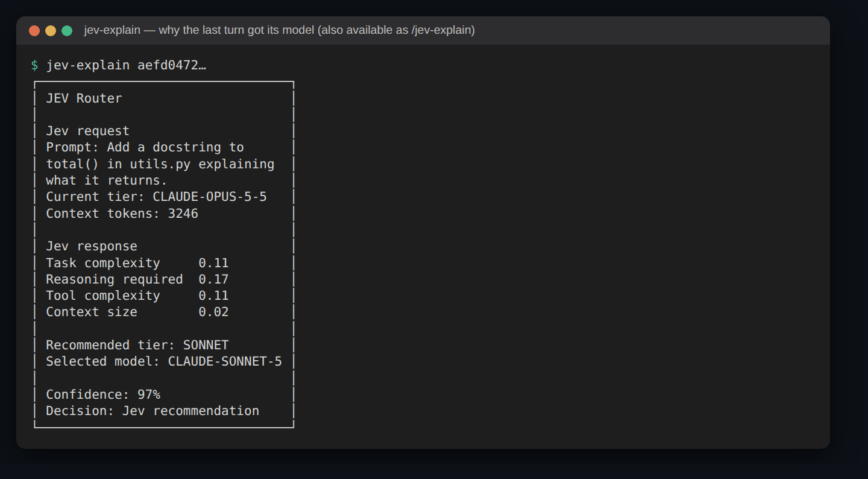Click the red close window button

point(34,31)
